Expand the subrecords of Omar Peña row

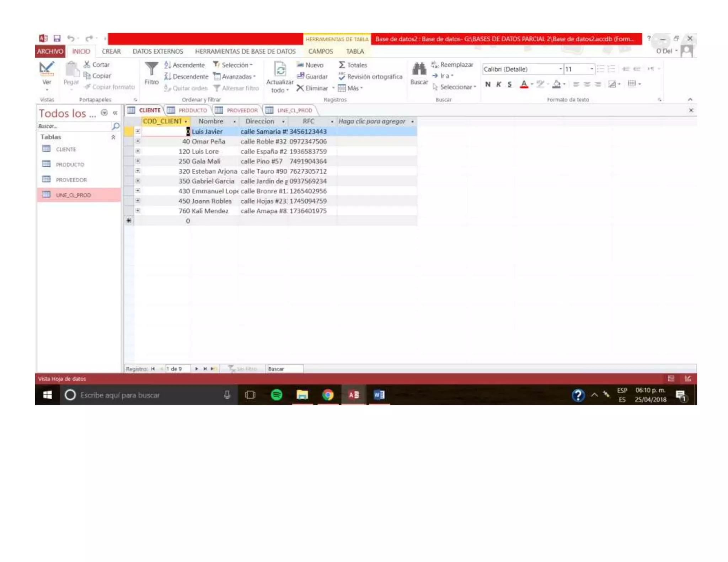click(138, 141)
